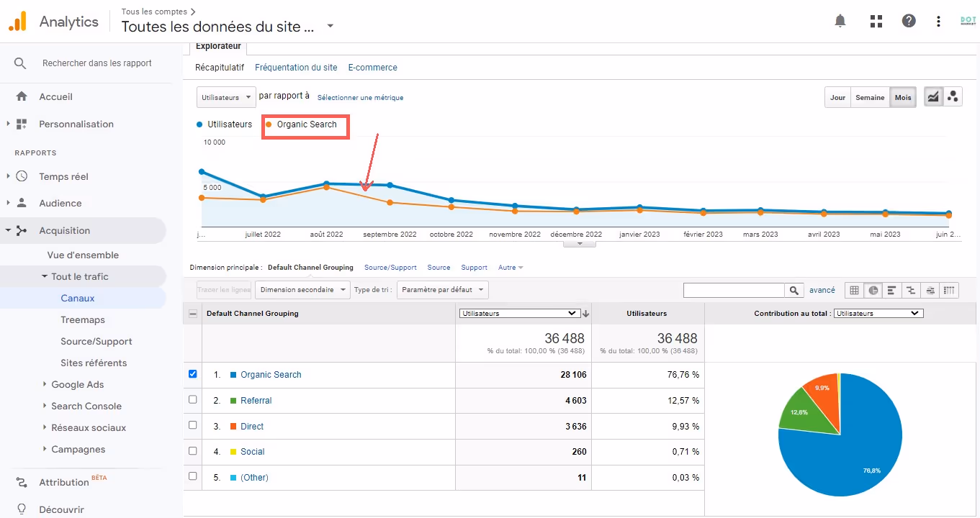Open the Dimension secondaire selector

(302, 289)
